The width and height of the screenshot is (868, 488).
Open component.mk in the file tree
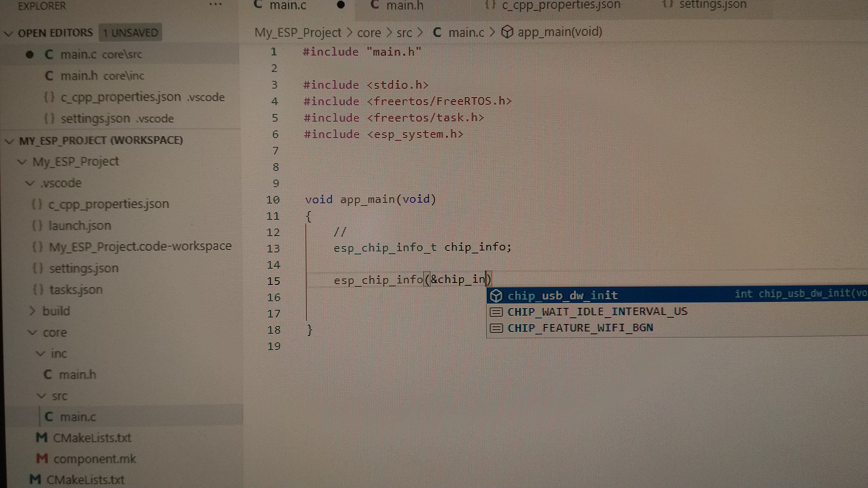coord(95,459)
